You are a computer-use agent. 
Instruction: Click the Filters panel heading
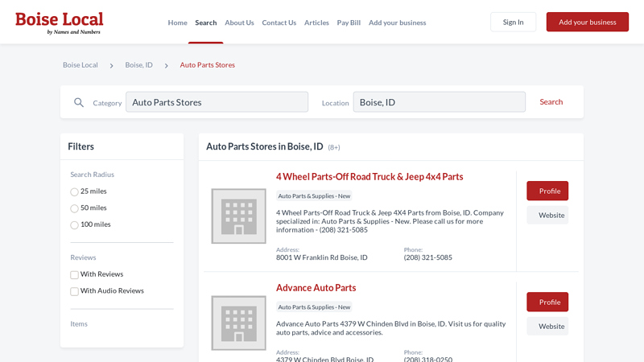81,146
